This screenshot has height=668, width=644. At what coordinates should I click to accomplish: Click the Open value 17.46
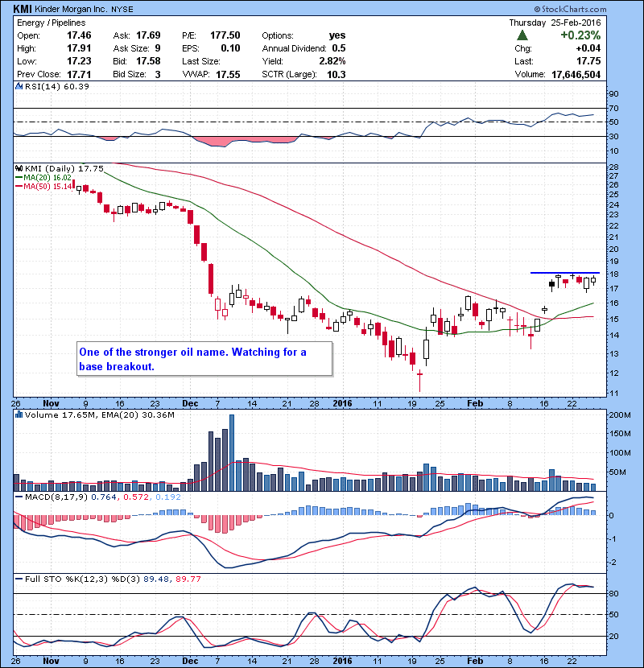click(79, 35)
